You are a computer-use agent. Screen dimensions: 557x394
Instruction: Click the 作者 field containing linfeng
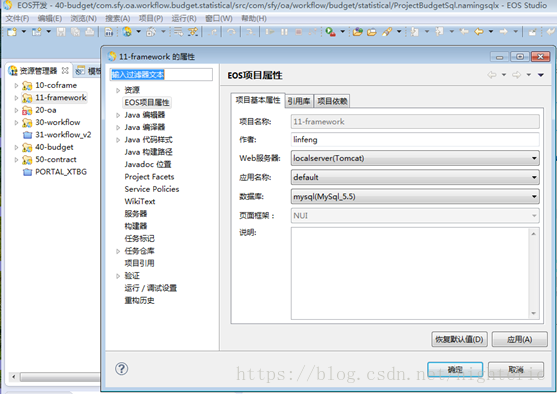pyautogui.click(x=415, y=139)
